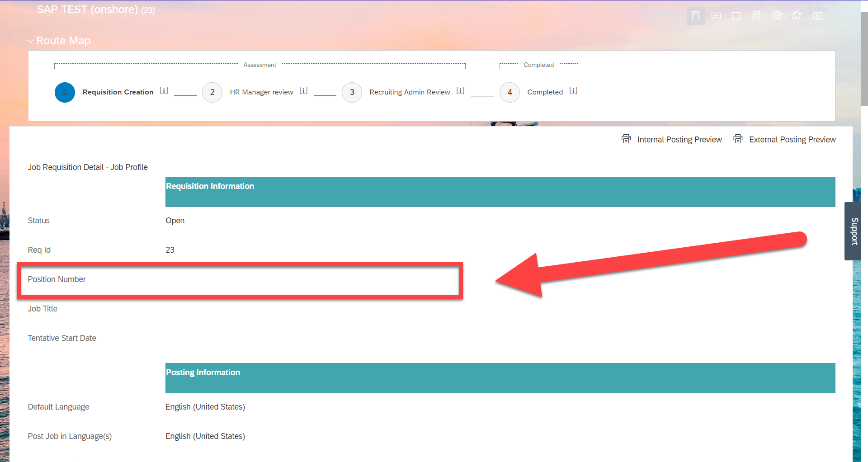Select route step 1 blue circle
This screenshot has height=462, width=868.
click(x=65, y=92)
